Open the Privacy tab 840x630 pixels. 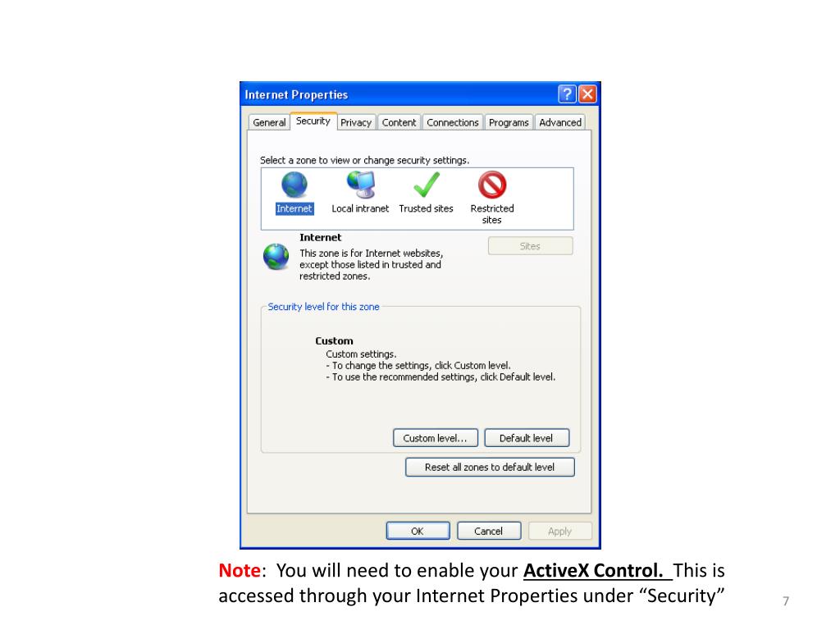356,123
